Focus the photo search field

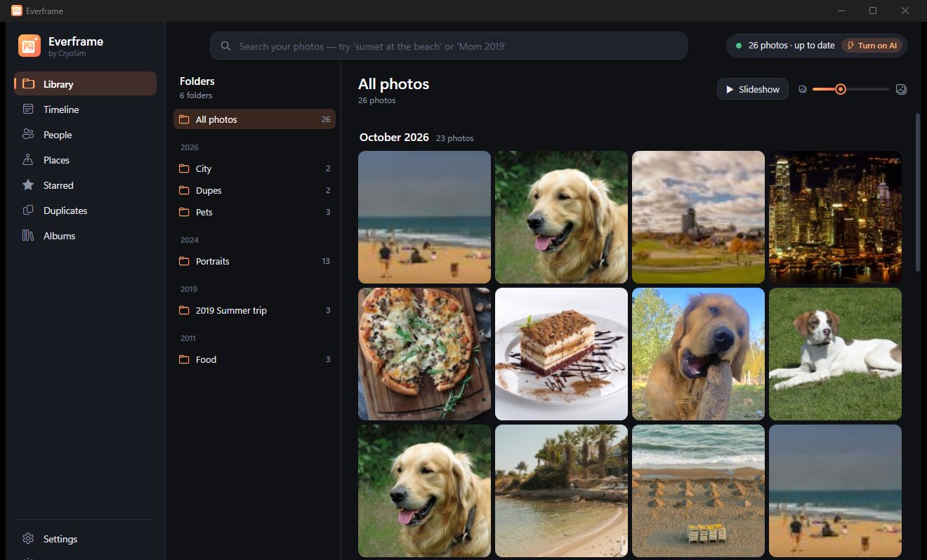tap(448, 46)
